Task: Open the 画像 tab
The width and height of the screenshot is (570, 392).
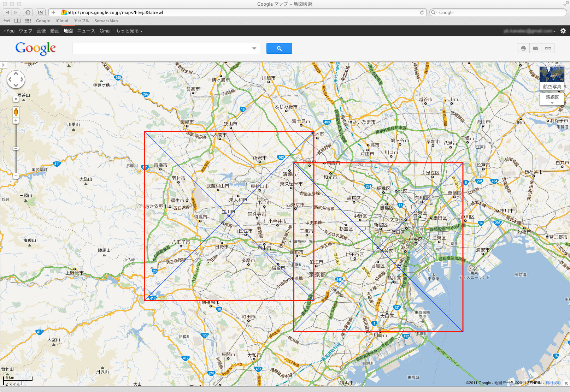Action: [41, 31]
